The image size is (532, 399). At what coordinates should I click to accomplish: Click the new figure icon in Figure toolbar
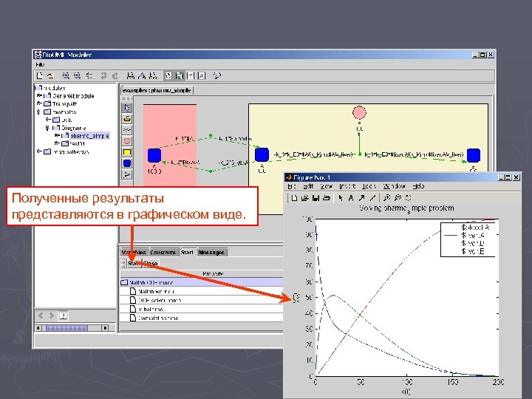[295, 198]
